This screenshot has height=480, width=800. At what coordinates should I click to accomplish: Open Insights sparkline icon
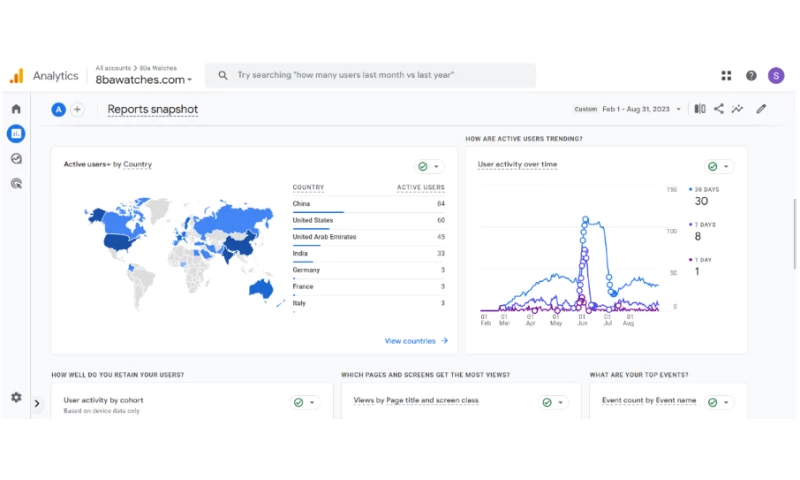pos(737,109)
